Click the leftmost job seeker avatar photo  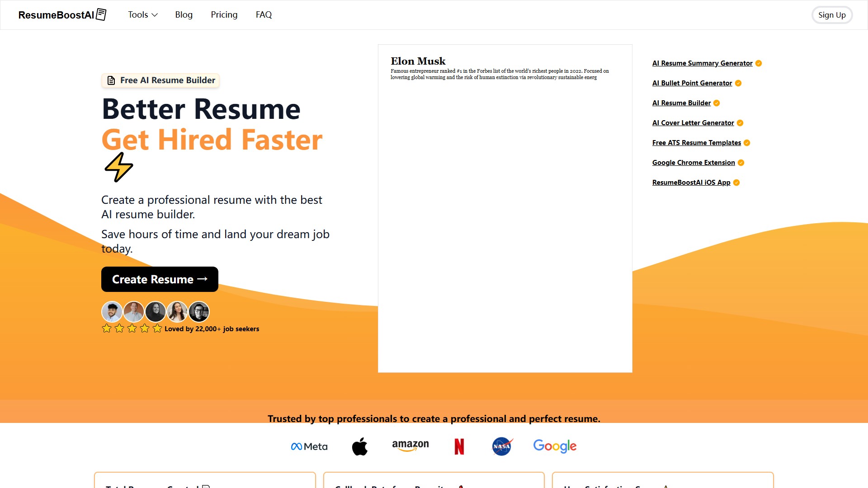click(x=112, y=311)
